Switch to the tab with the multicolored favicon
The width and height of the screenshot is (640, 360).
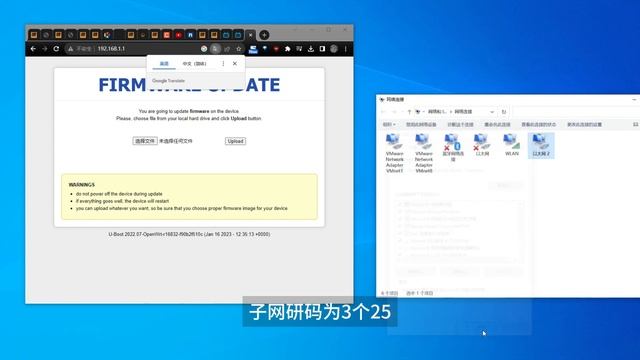pos(107,35)
